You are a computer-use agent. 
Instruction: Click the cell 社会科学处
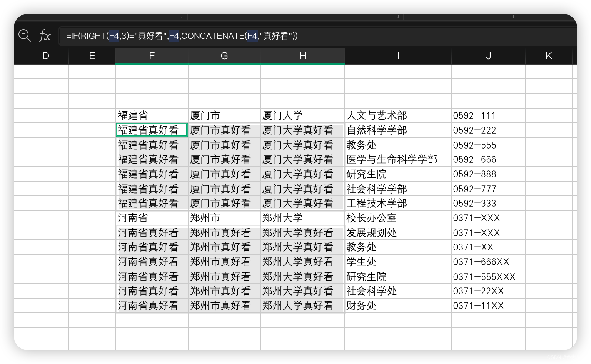[398, 291]
